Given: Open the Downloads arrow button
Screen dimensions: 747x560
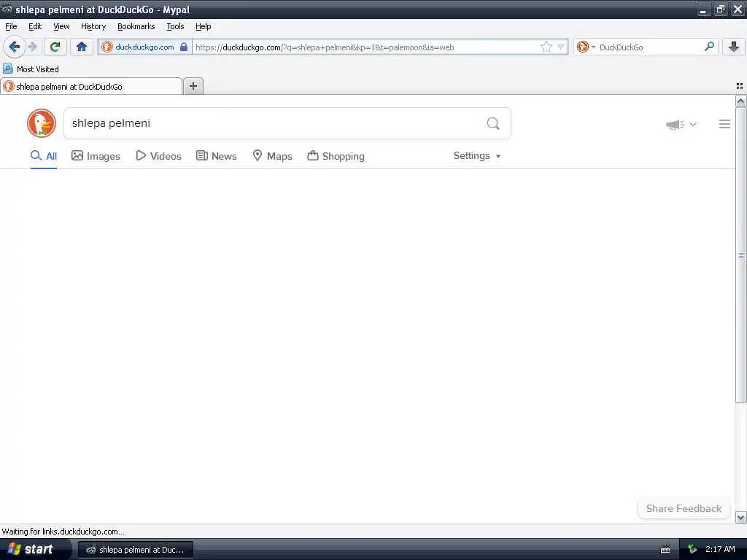Looking at the screenshot, I should coord(734,47).
